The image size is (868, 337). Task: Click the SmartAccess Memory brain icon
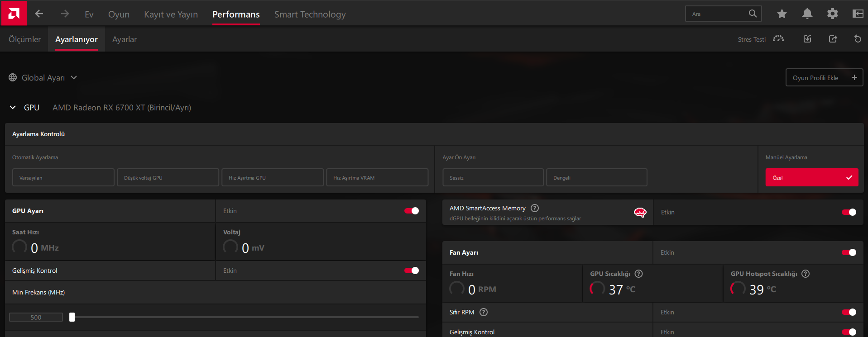(640, 212)
